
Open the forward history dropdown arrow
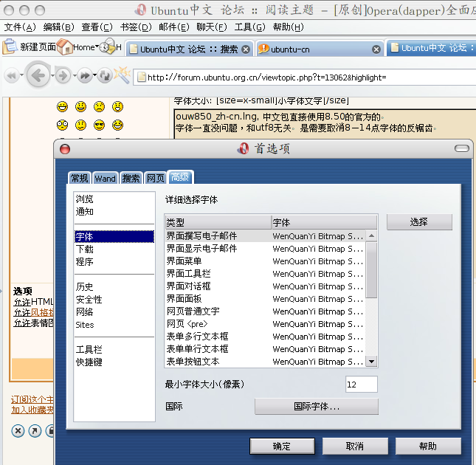click(75, 75)
